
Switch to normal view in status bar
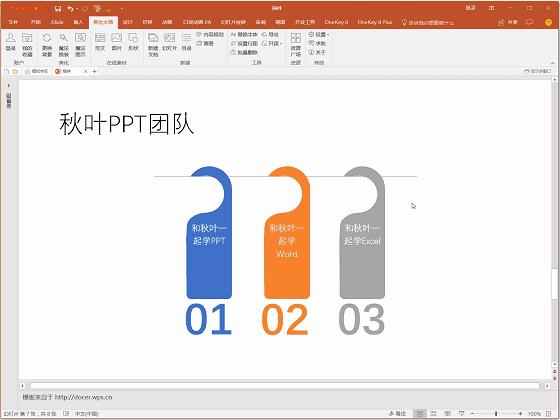coord(420,413)
